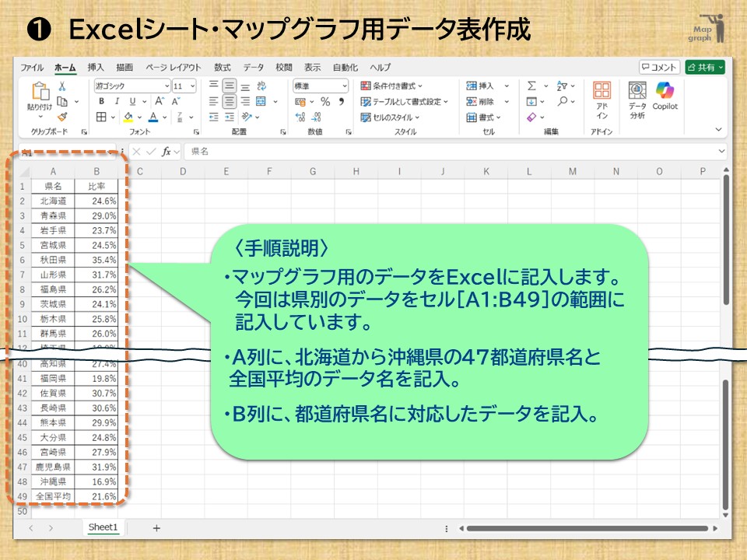Viewport: 747px width, 560px height.
Task: Switch to the データ ribbon tab
Action: [254, 68]
